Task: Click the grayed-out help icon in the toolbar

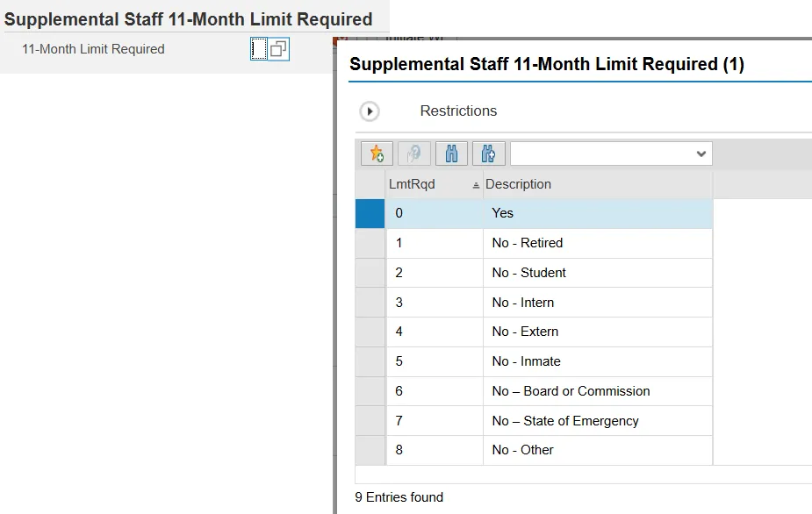Action: (414, 153)
